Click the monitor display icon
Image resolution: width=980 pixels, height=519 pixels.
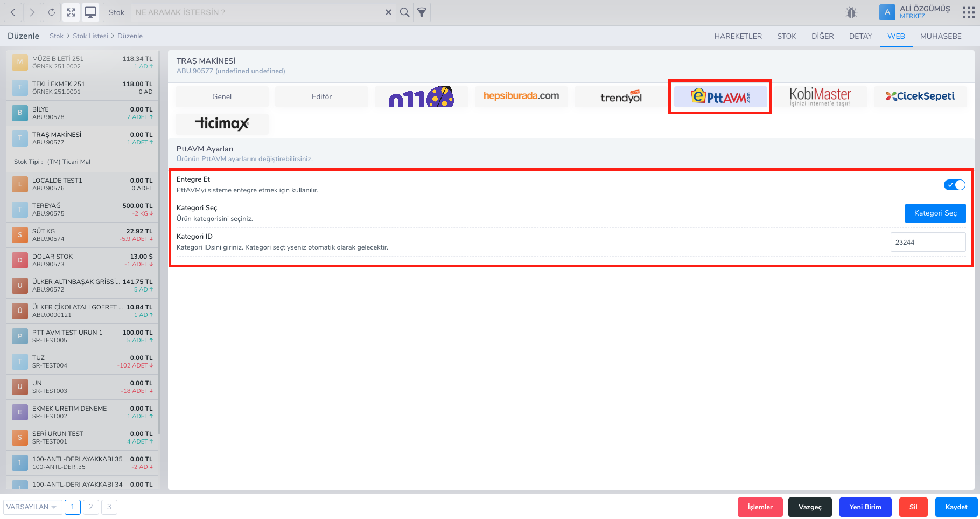pyautogui.click(x=91, y=12)
